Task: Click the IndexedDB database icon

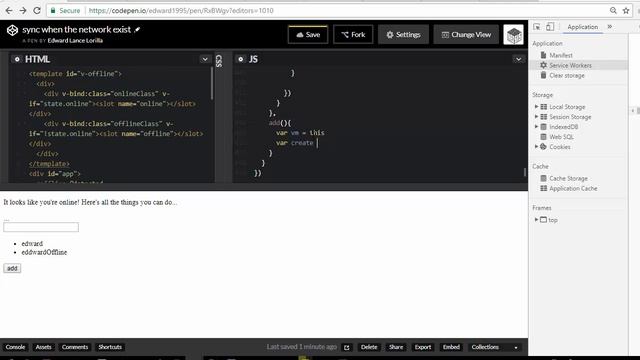Action: 544,127
